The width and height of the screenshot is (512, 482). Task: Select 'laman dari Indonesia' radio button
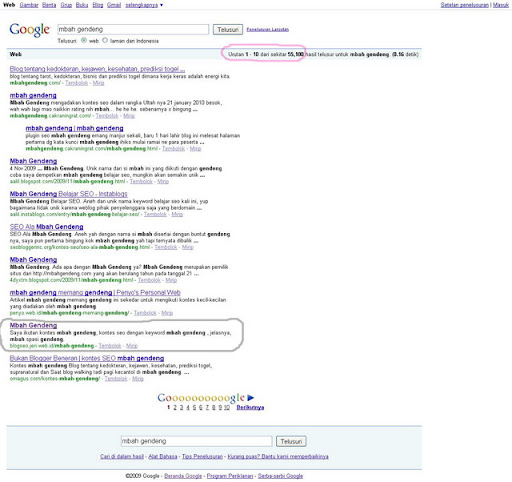coord(105,40)
